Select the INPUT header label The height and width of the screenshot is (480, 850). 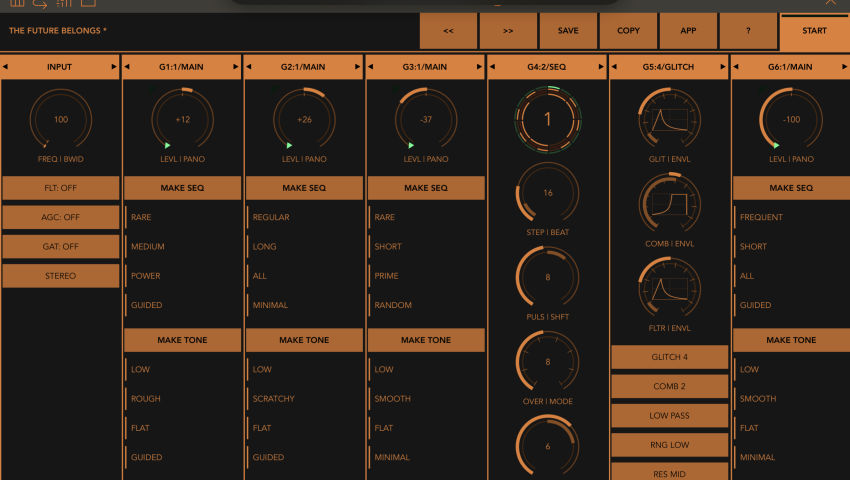pos(60,67)
